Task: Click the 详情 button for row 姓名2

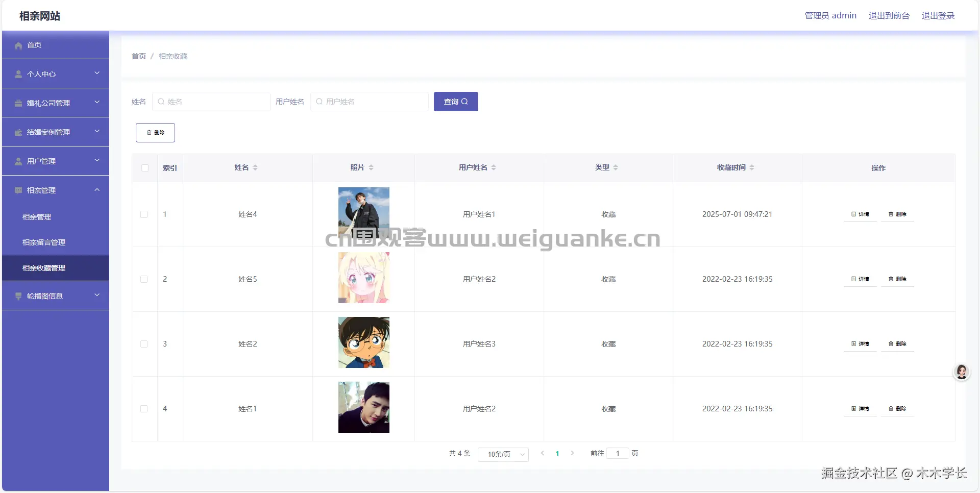Action: coord(860,343)
